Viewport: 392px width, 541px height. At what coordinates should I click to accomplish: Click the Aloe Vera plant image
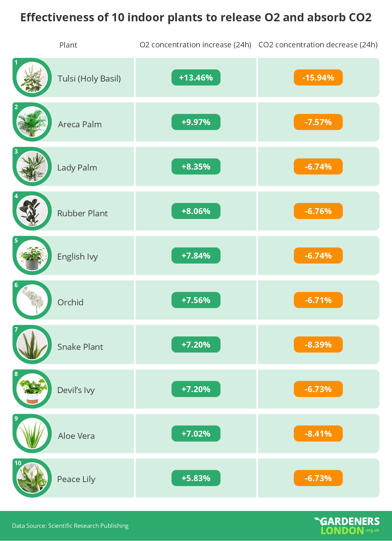click(x=32, y=433)
